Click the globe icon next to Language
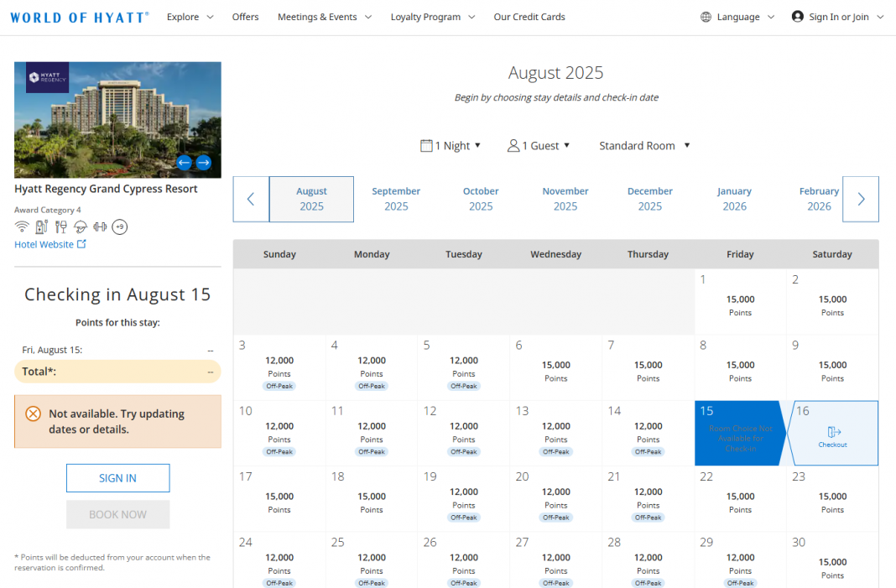Screen dimensions: 896x588 point(706,16)
